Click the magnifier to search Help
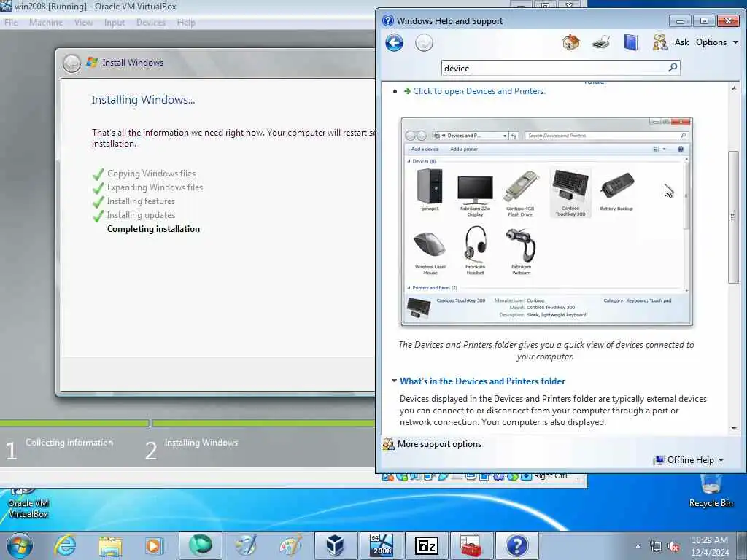Viewport: 747px width, 560px height. click(x=673, y=68)
